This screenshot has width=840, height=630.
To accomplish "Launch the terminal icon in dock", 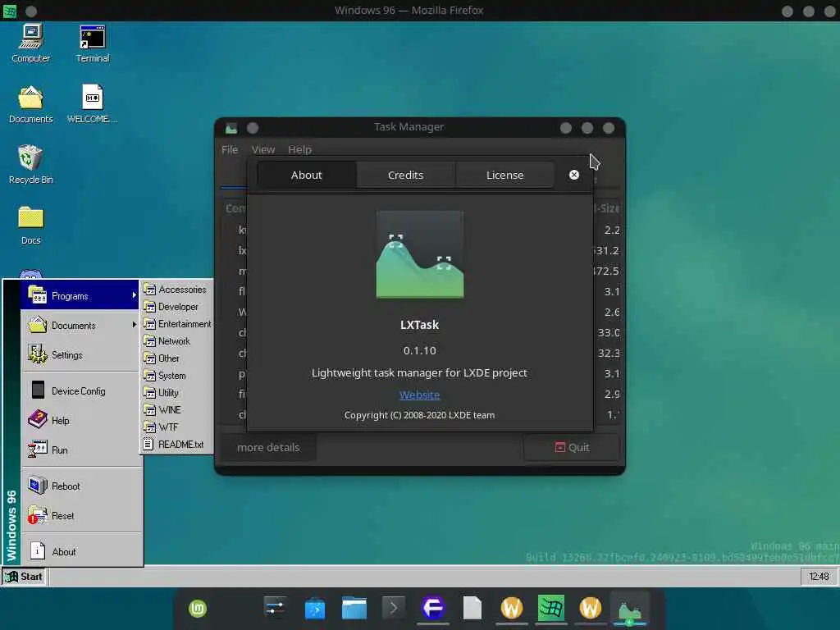I will pyautogui.click(x=393, y=608).
